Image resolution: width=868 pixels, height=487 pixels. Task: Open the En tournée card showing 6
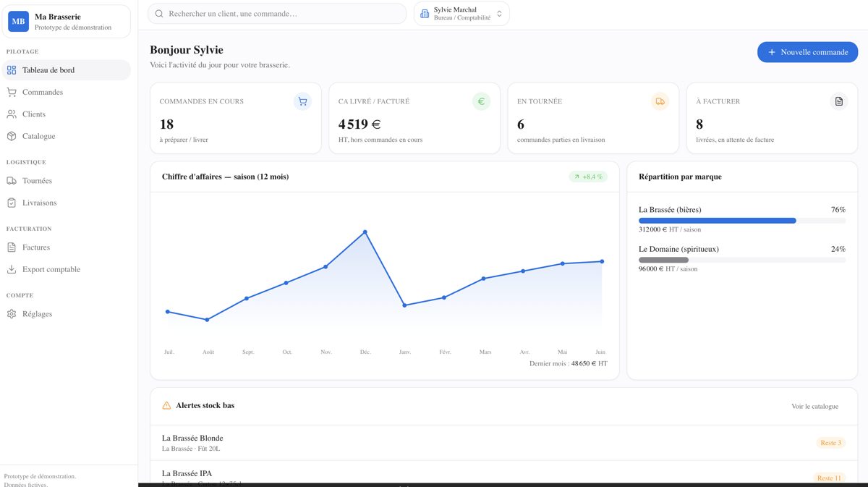(x=593, y=118)
